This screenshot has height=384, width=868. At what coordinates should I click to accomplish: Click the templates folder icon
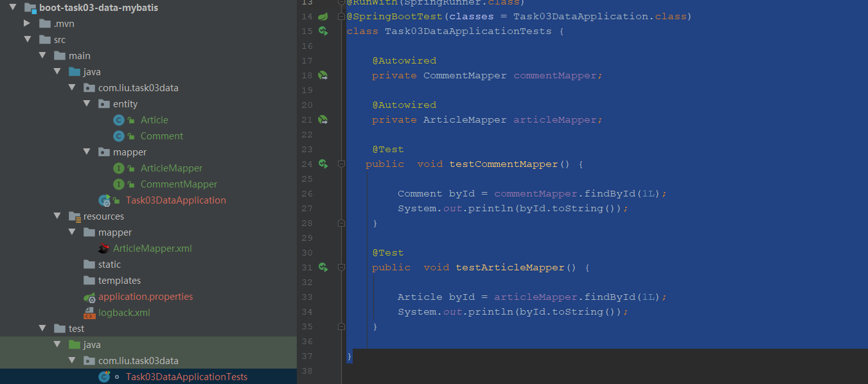89,281
